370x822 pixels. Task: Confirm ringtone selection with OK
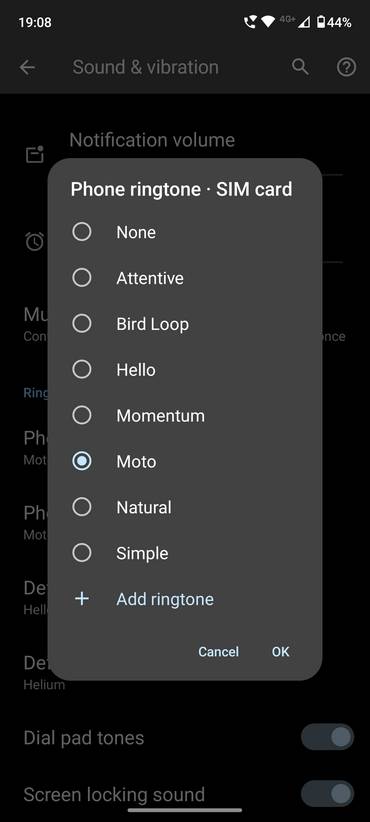pyautogui.click(x=280, y=652)
